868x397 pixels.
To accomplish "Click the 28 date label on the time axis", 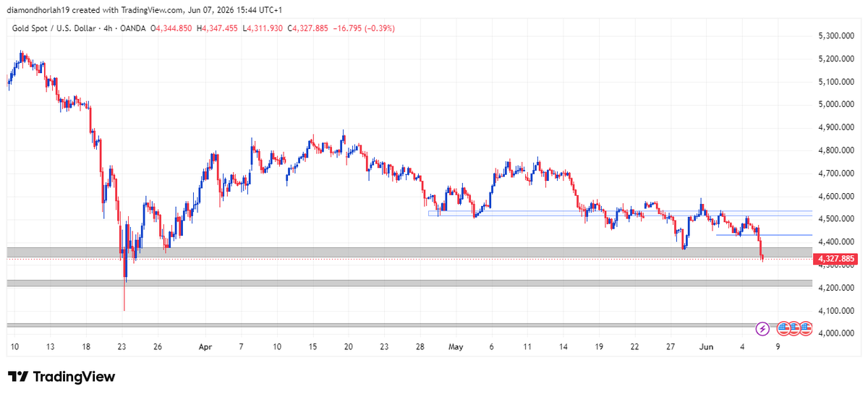I will (420, 347).
